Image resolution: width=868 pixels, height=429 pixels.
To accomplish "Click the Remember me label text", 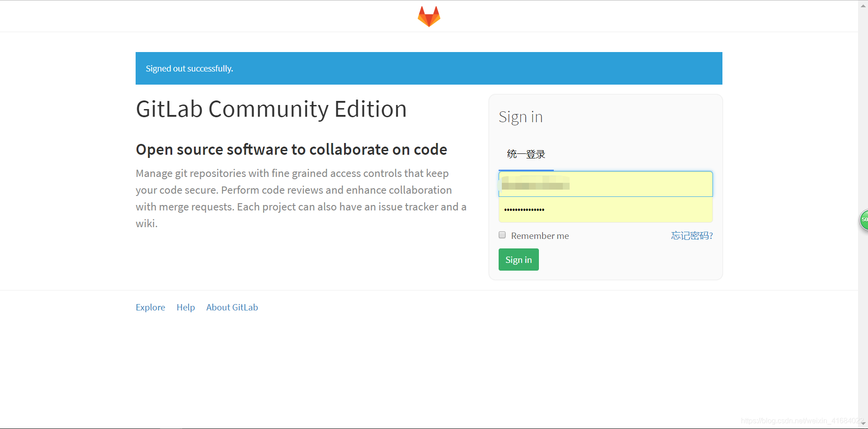I will (x=540, y=236).
